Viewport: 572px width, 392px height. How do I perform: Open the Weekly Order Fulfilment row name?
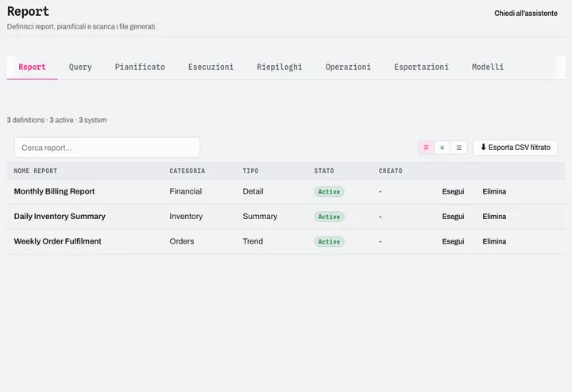(x=58, y=241)
